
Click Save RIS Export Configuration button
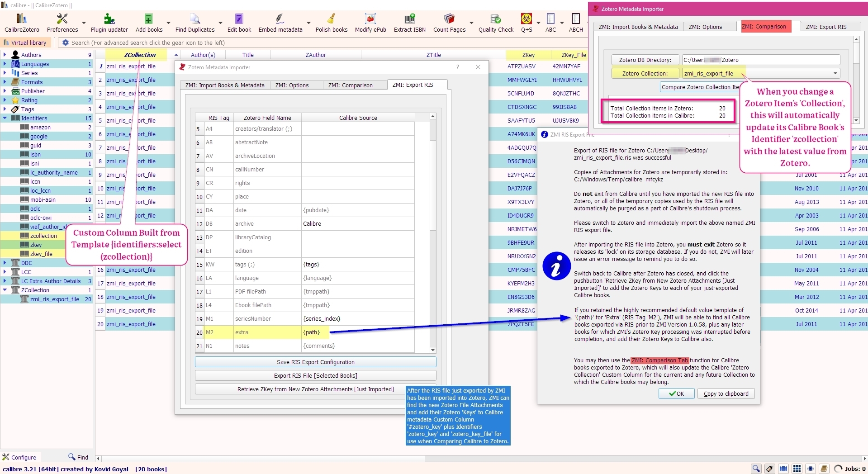coord(315,362)
